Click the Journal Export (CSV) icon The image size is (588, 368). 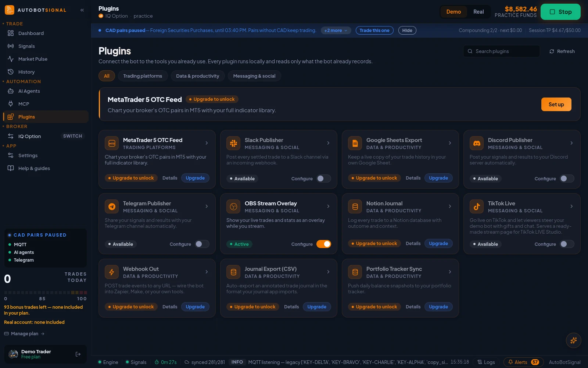[x=233, y=272]
